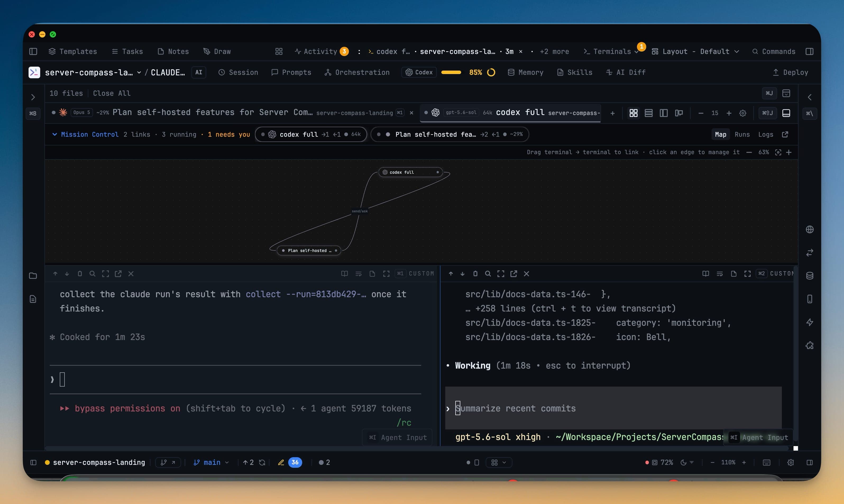This screenshot has height=504, width=844.
Task: Open the Activity panel with 3 badge
Action: click(321, 51)
